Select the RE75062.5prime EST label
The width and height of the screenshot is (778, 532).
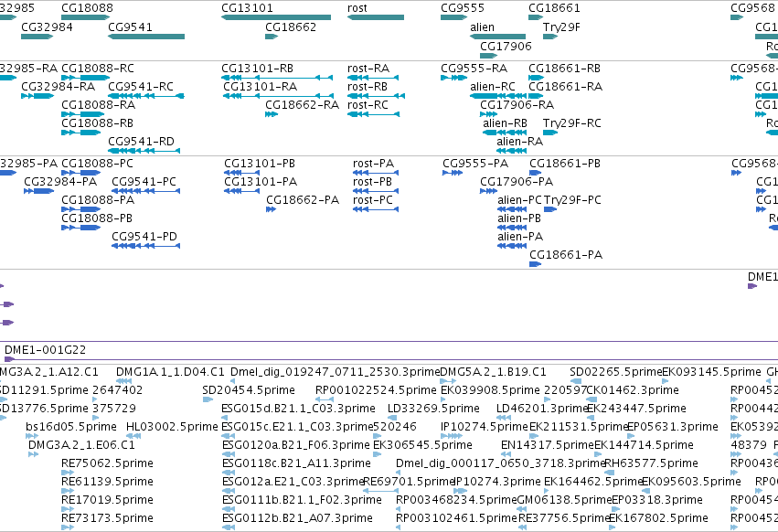tap(107, 463)
